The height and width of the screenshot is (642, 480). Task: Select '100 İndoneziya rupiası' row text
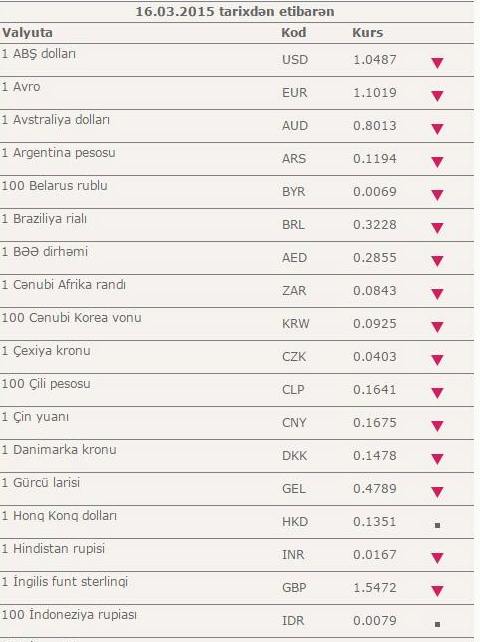[69, 615]
